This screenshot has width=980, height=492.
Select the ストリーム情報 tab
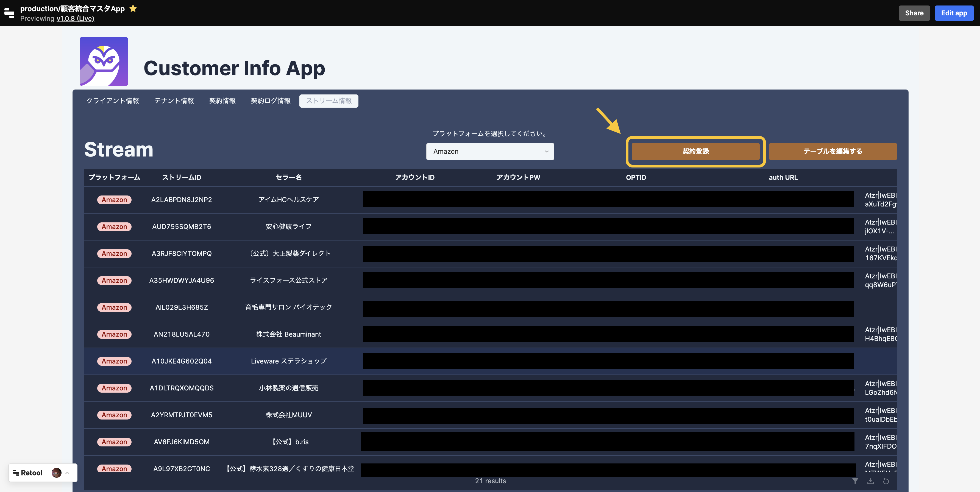tap(328, 101)
